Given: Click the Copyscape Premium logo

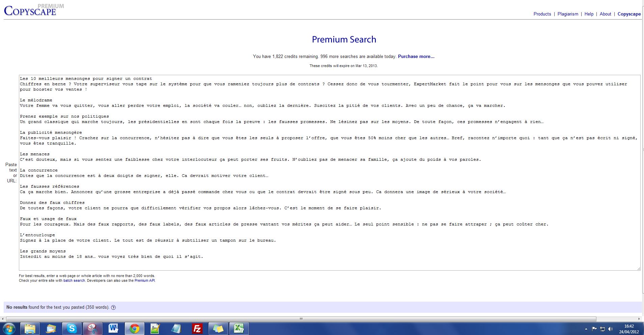Looking at the screenshot, I should [30, 10].
